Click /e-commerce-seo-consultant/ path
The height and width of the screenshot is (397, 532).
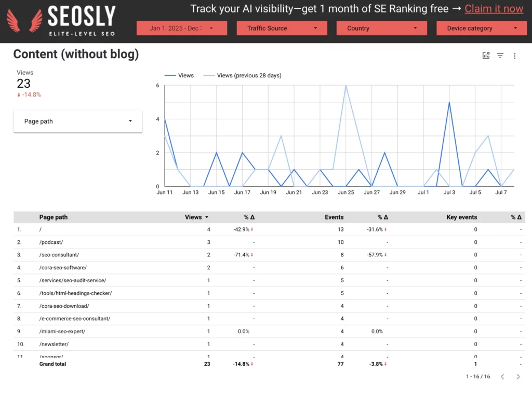pyautogui.click(x=75, y=318)
